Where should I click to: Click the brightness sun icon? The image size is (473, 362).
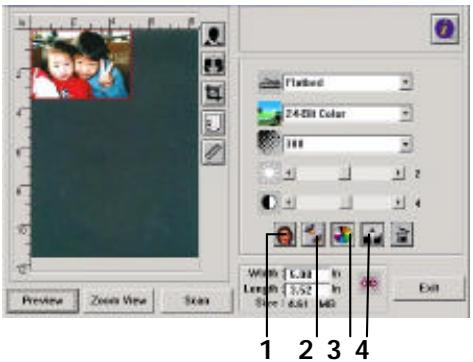point(269,173)
